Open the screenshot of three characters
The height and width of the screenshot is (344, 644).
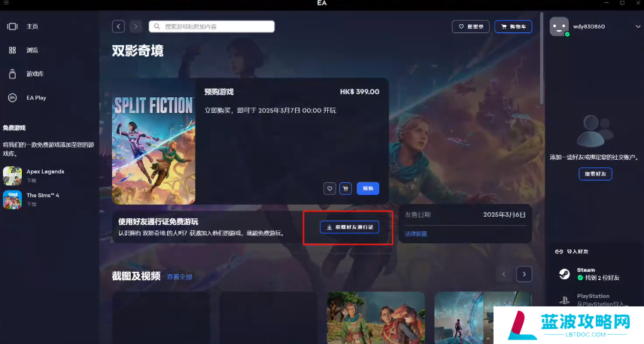[376, 318]
